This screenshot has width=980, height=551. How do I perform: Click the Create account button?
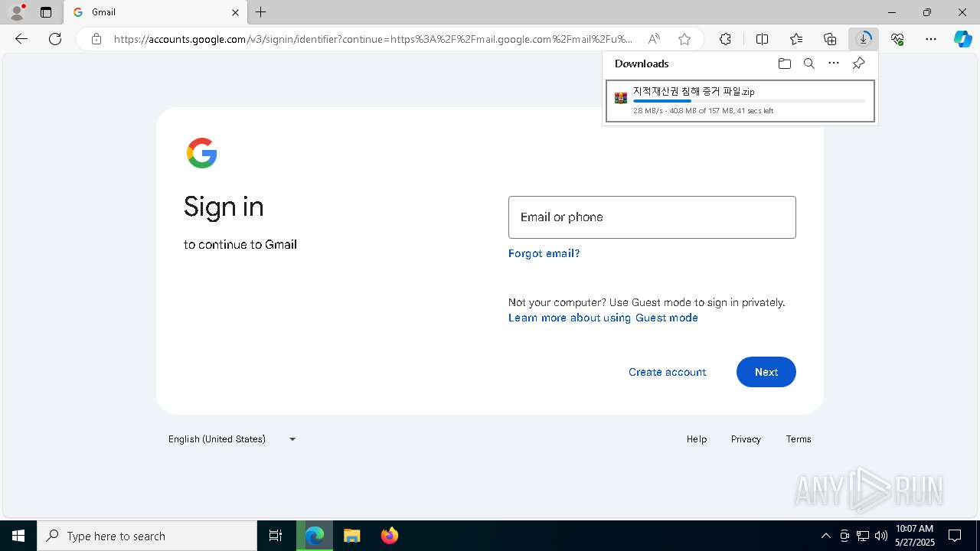(667, 372)
